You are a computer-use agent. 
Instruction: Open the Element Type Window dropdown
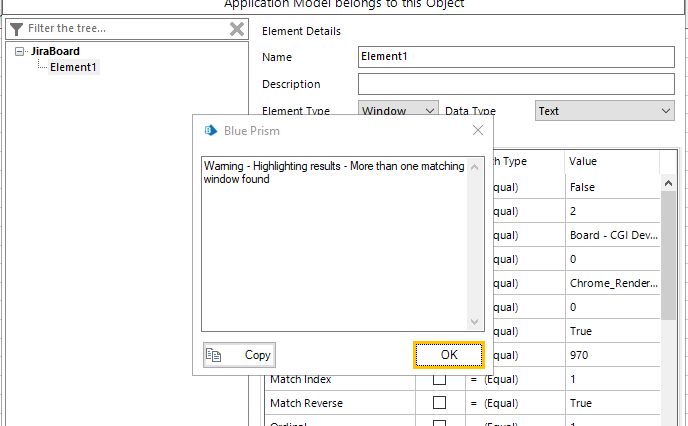398,111
